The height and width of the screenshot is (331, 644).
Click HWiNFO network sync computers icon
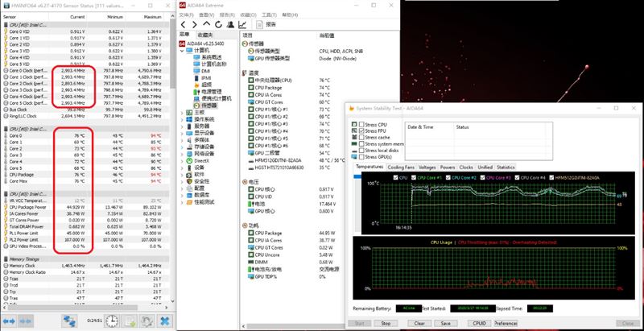coord(70,321)
